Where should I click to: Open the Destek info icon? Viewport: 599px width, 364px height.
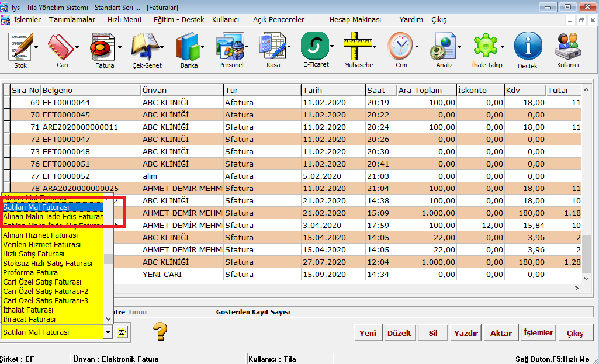pos(528,48)
